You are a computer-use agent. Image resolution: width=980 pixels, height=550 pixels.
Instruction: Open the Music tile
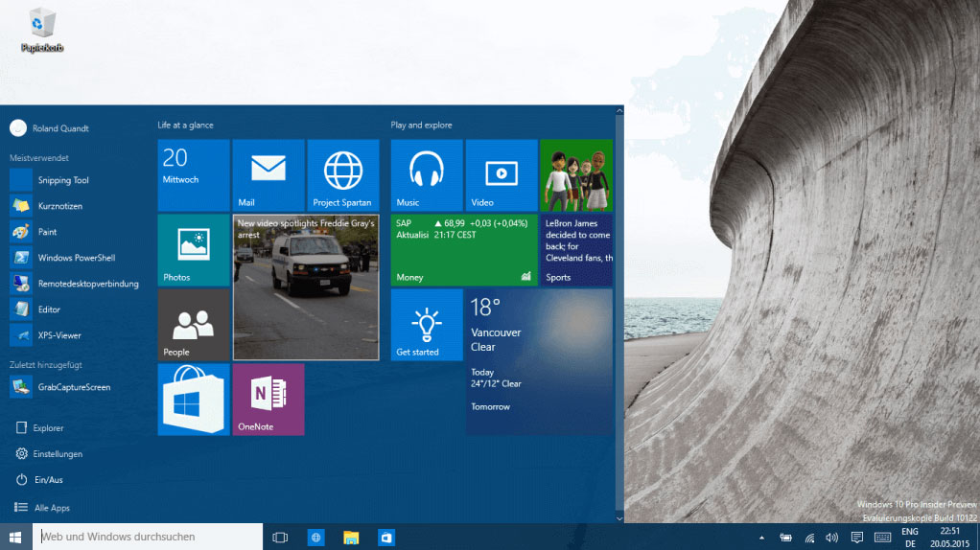pyautogui.click(x=427, y=175)
